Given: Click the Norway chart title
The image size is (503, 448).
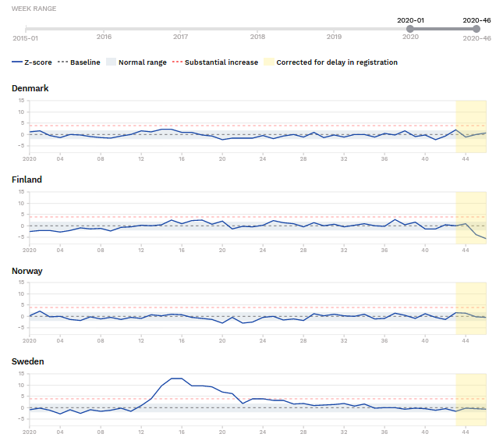Looking at the screenshot, I should coord(27,271).
